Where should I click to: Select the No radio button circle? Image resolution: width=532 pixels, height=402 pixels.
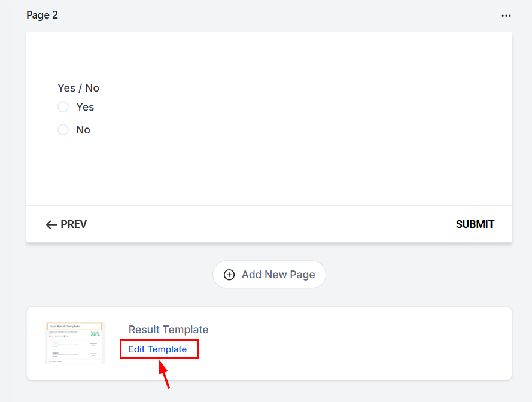(63, 130)
